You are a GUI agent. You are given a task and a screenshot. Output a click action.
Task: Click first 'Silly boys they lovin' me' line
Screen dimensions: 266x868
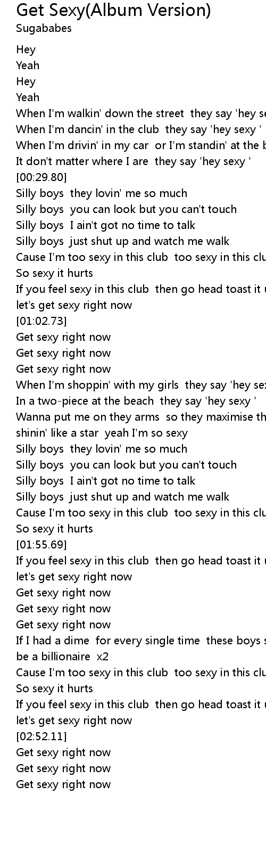(102, 193)
